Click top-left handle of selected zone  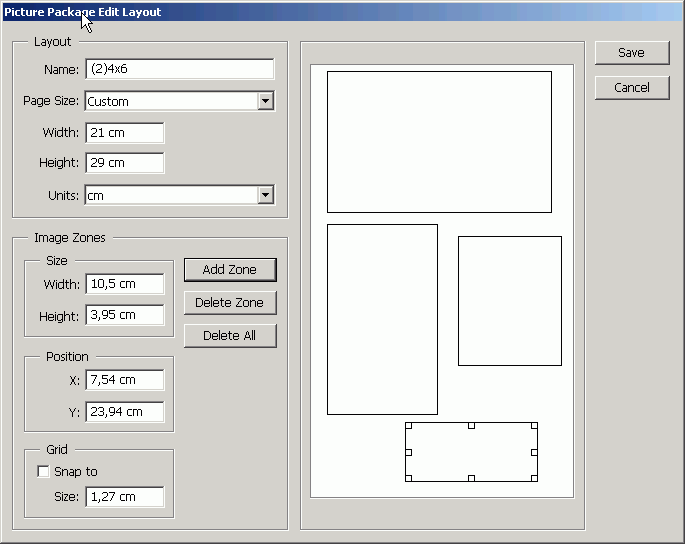click(408, 426)
